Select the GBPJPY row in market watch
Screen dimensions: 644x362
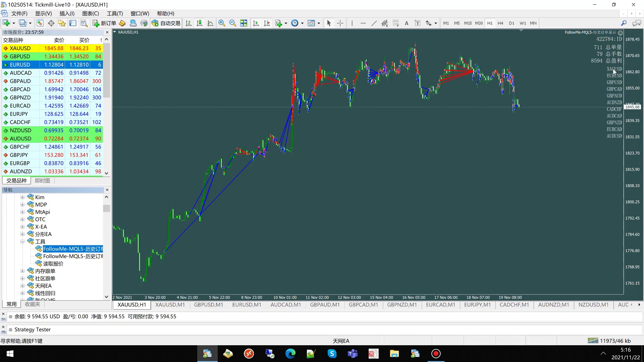pyautogui.click(x=19, y=155)
